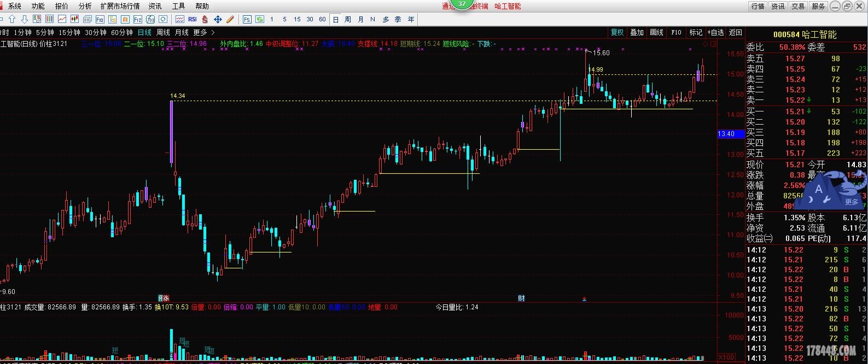Expand the 更多 periods chevron
The height and width of the screenshot is (364, 868).
click(x=213, y=32)
